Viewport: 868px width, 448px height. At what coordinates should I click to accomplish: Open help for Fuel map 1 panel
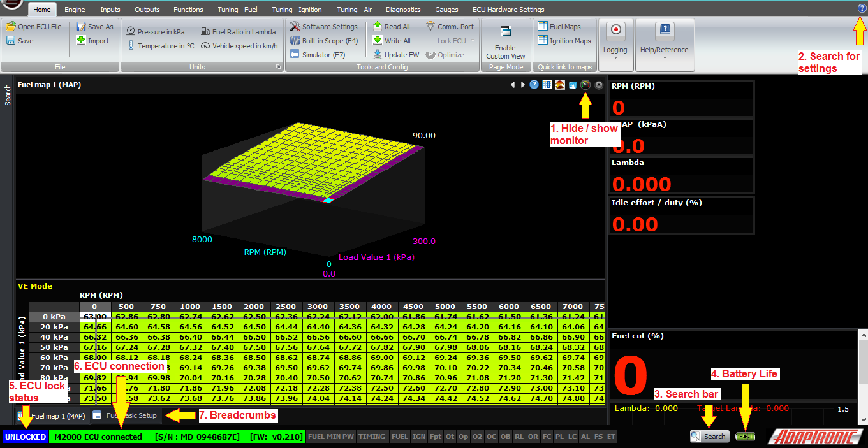click(534, 85)
